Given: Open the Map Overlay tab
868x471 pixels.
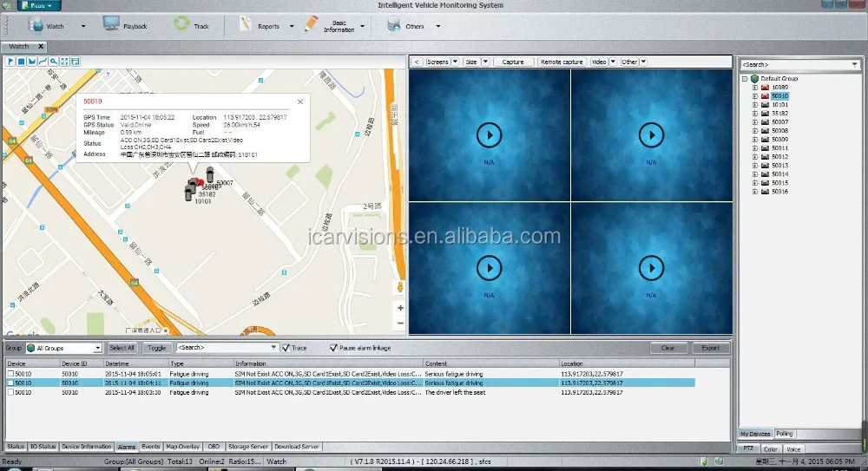Looking at the screenshot, I should (x=181, y=447).
